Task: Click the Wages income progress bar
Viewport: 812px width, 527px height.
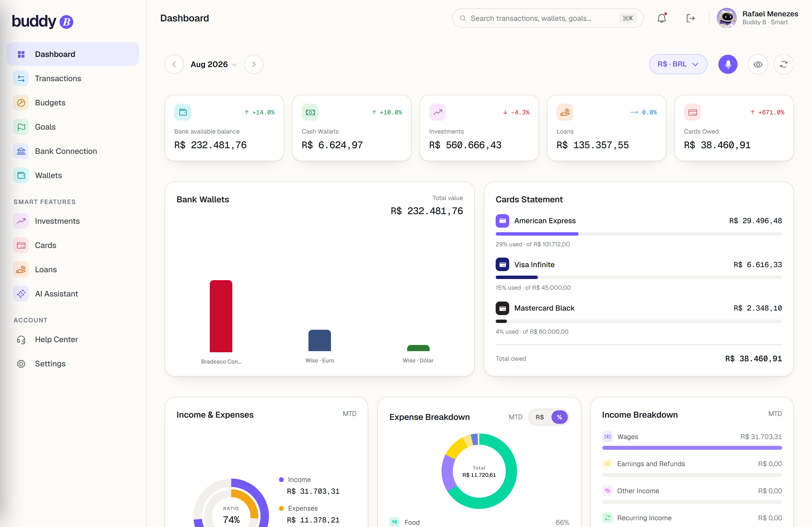Action: (692, 448)
